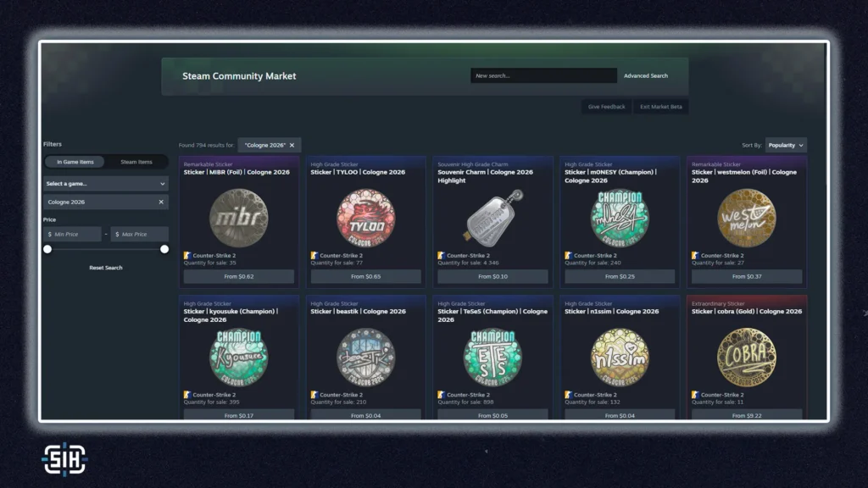
Task: Click Exit Market Beta button
Action: click(x=661, y=107)
